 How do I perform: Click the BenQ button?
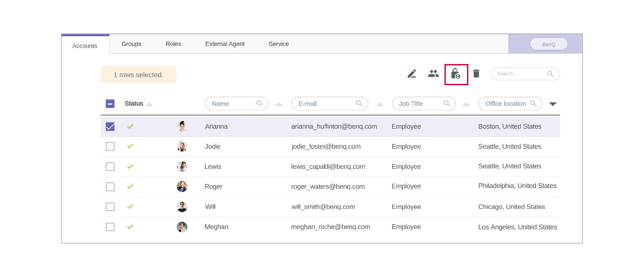tap(548, 44)
